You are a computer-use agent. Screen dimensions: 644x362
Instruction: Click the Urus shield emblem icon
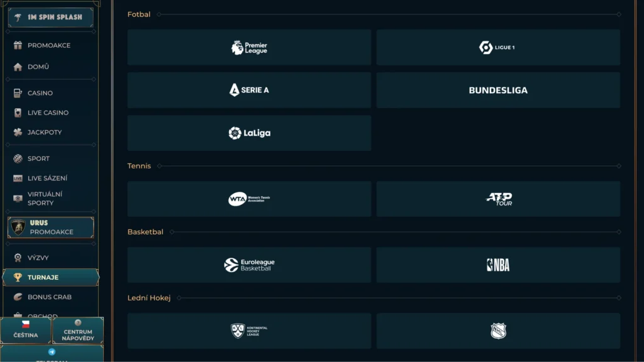tap(18, 228)
